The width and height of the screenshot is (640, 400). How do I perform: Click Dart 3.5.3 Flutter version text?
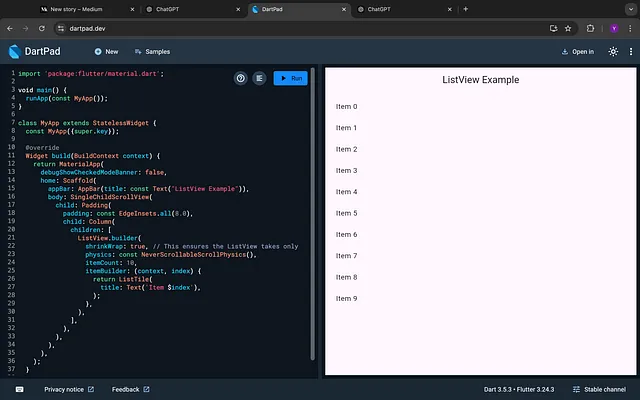(519, 389)
